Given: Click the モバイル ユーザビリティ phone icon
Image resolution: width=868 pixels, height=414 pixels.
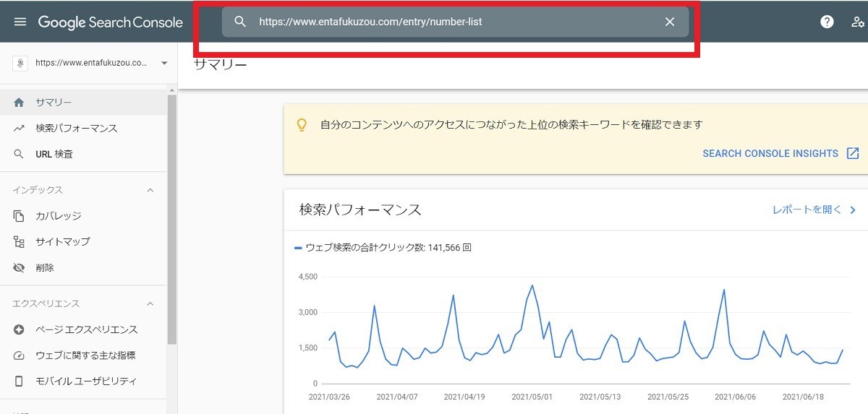Looking at the screenshot, I should point(20,381).
